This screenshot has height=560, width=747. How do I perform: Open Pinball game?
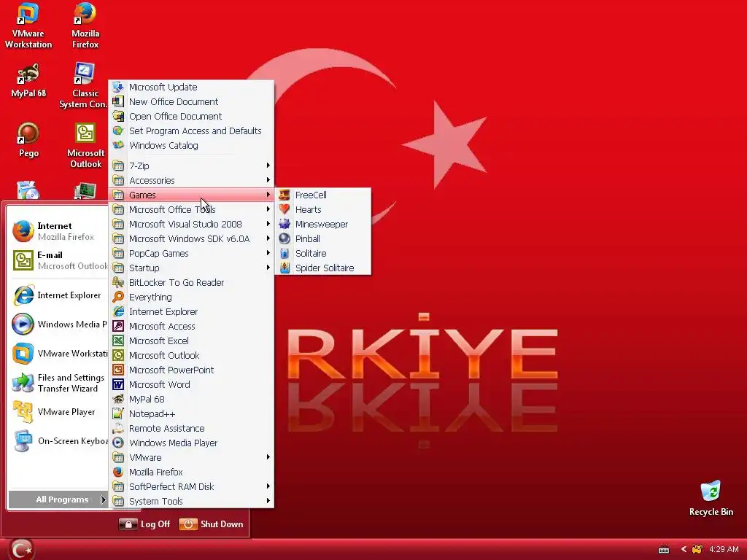tap(322, 238)
